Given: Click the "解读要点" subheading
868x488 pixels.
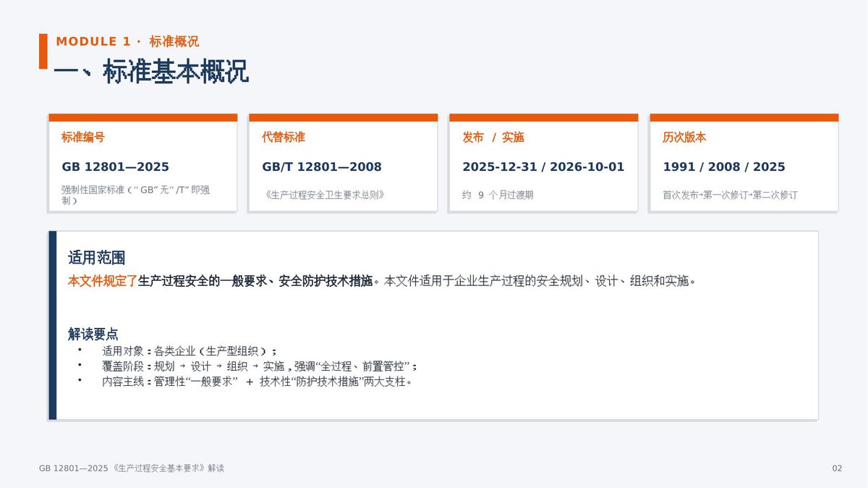Looking at the screenshot, I should tap(93, 334).
